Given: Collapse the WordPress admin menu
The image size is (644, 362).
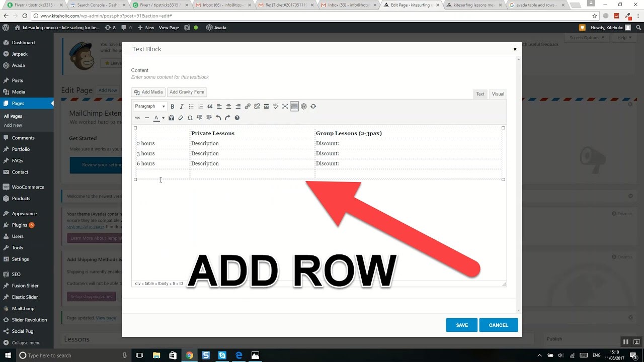Looking at the screenshot, I should click(27, 343).
